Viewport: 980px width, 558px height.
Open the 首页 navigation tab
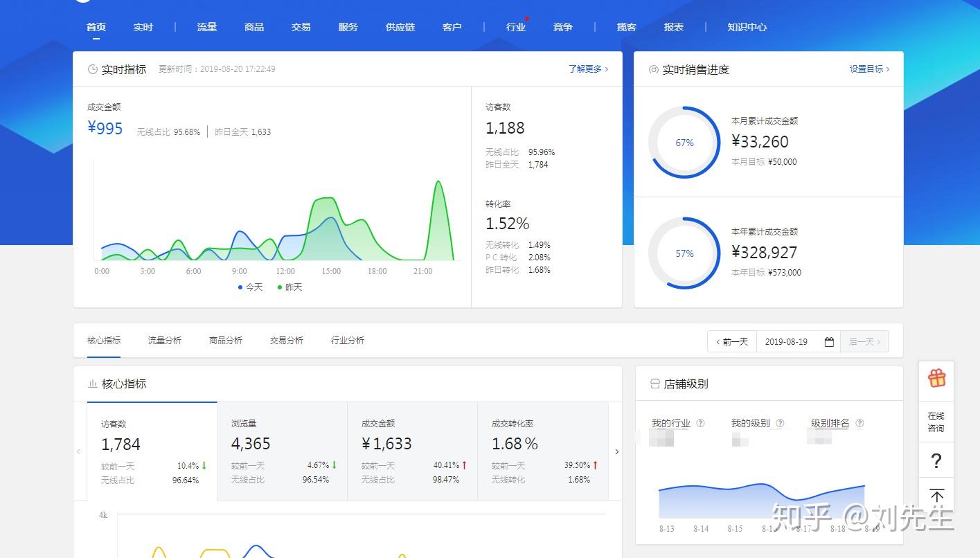(x=96, y=27)
